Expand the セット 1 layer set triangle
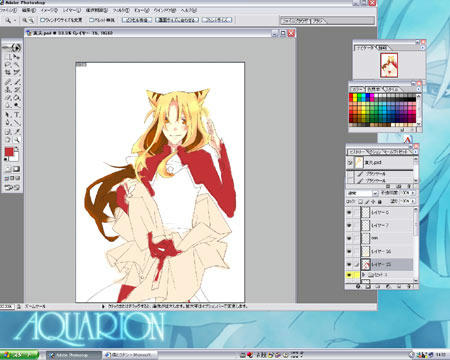 [364, 275]
